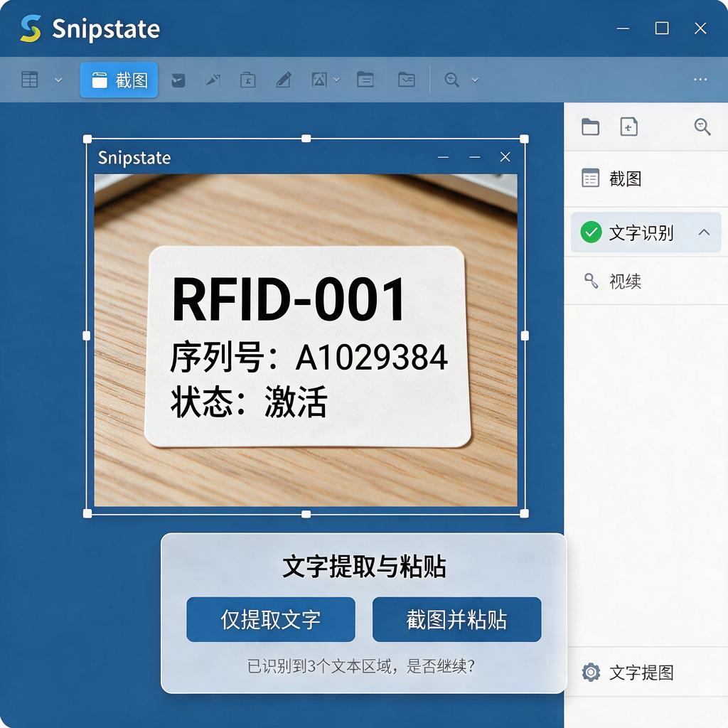This screenshot has width=728, height=728.
Task: Minimize the main Snipstate window
Action: pyautogui.click(x=623, y=28)
